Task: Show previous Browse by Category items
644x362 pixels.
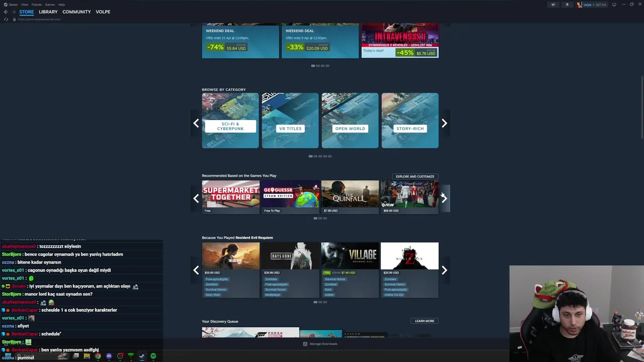Action: point(196,123)
